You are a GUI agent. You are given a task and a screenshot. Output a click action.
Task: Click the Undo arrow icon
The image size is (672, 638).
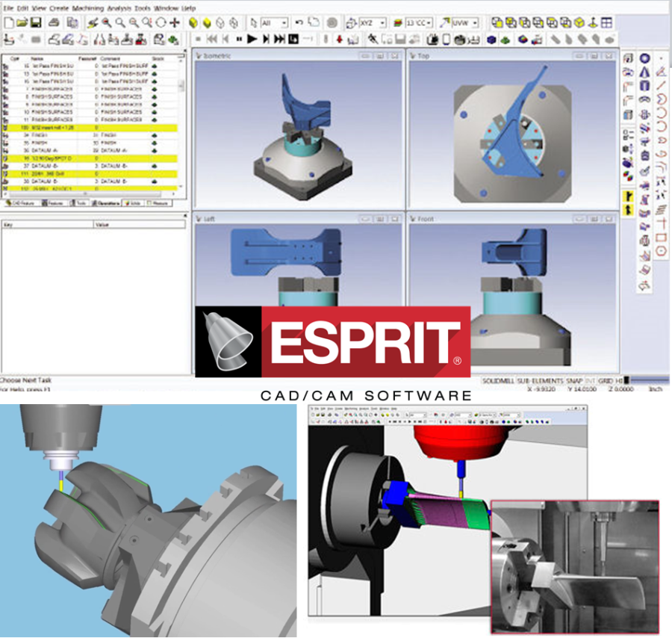coord(299,22)
